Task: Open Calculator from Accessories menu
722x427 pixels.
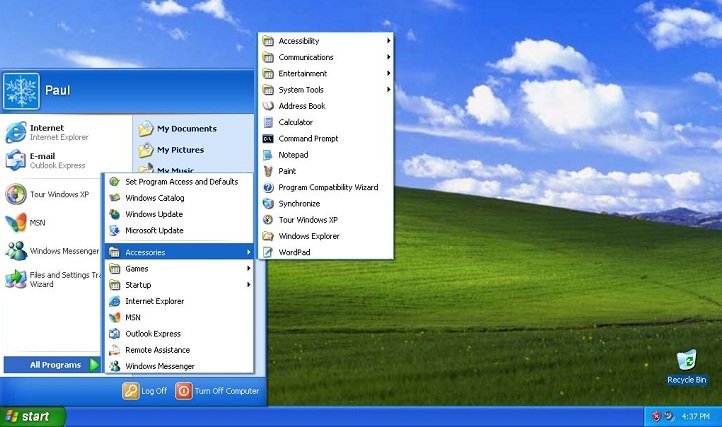Action: pos(326,122)
